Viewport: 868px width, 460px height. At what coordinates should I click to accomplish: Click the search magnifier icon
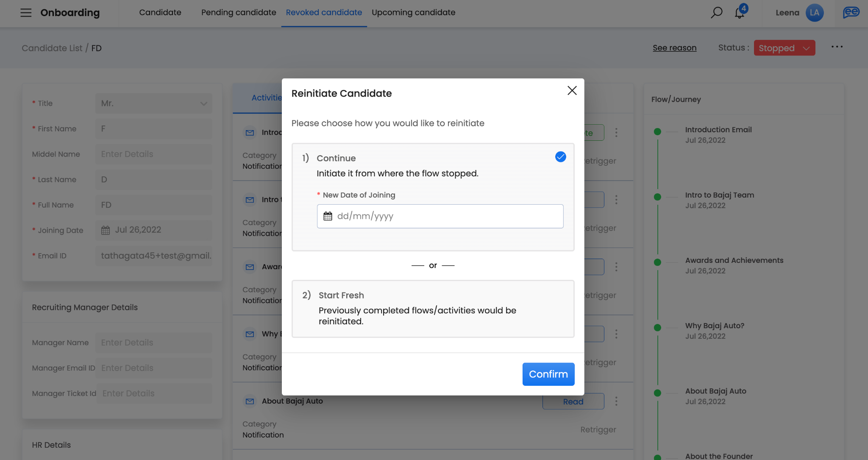click(x=716, y=13)
